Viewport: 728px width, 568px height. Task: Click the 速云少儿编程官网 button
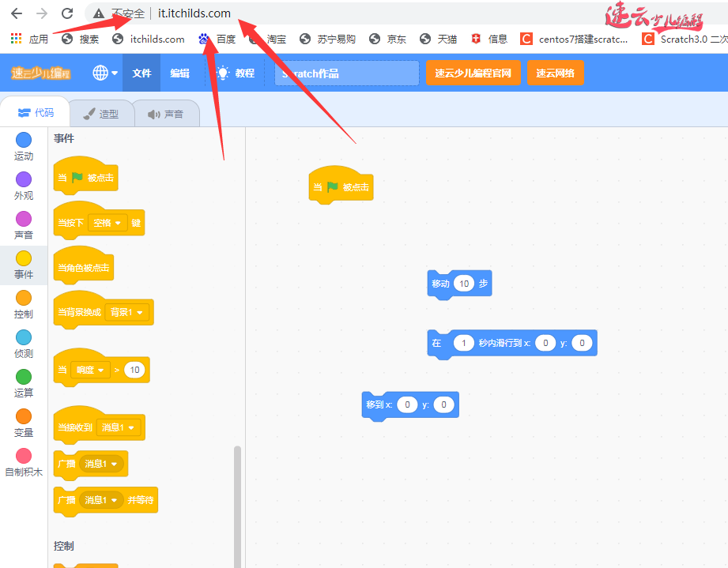[x=473, y=73]
